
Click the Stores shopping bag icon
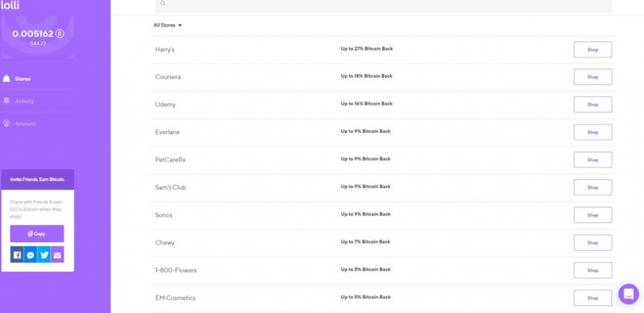pos(6,79)
